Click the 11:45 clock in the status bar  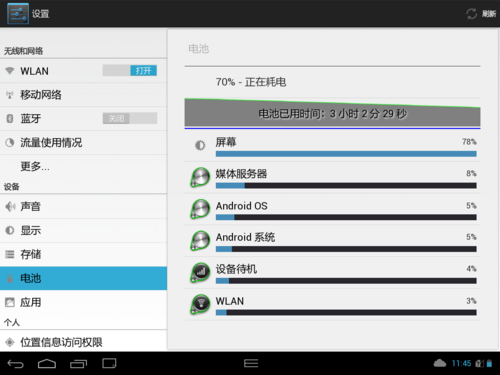(x=461, y=363)
